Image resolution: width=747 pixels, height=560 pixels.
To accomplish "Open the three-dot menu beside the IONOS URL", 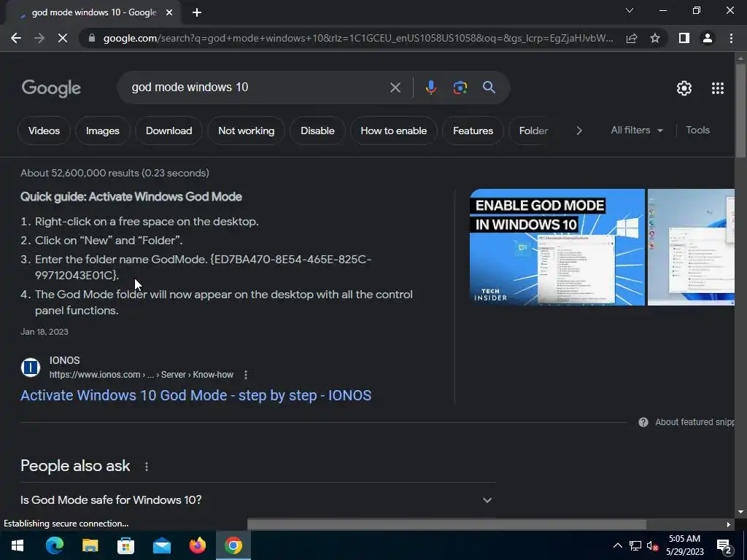I will click(x=246, y=375).
